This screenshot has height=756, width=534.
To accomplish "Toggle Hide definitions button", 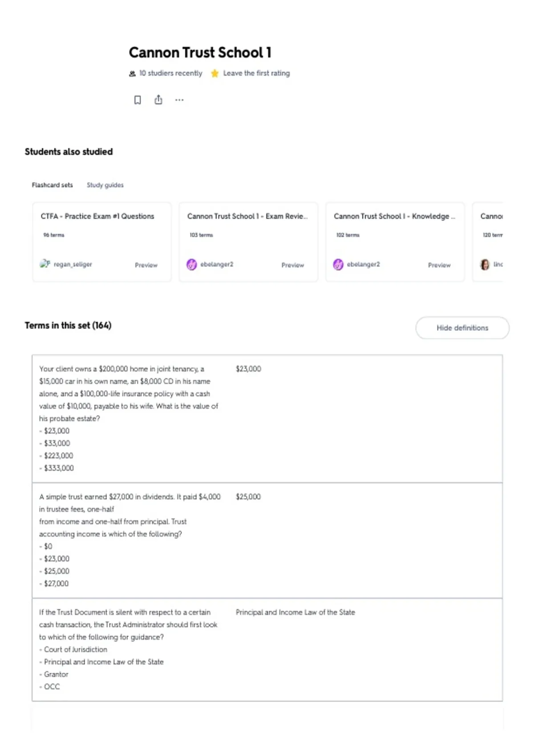I will [462, 328].
